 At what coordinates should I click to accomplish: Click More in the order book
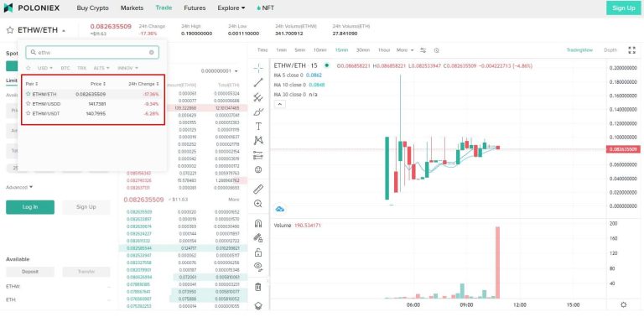[x=234, y=200]
